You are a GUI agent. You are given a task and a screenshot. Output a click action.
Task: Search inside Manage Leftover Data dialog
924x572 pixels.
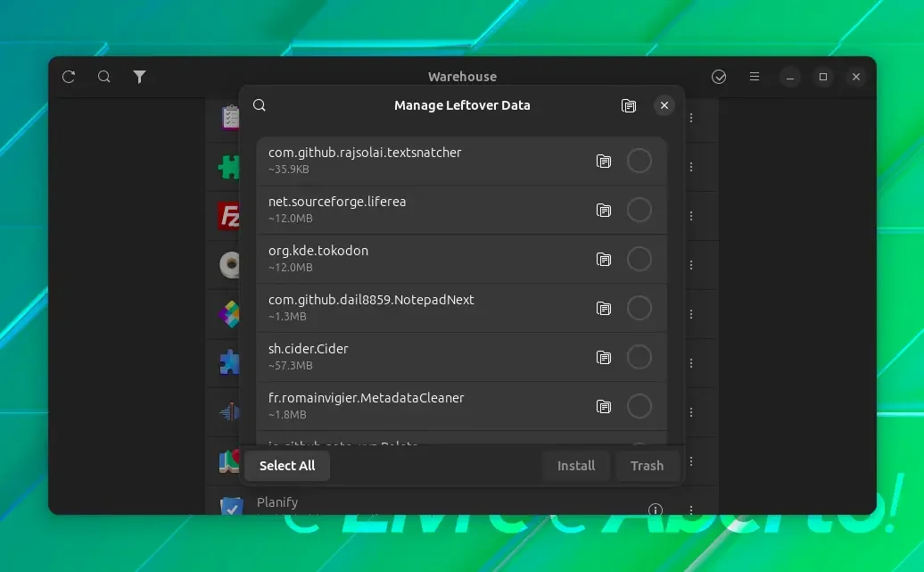point(260,105)
